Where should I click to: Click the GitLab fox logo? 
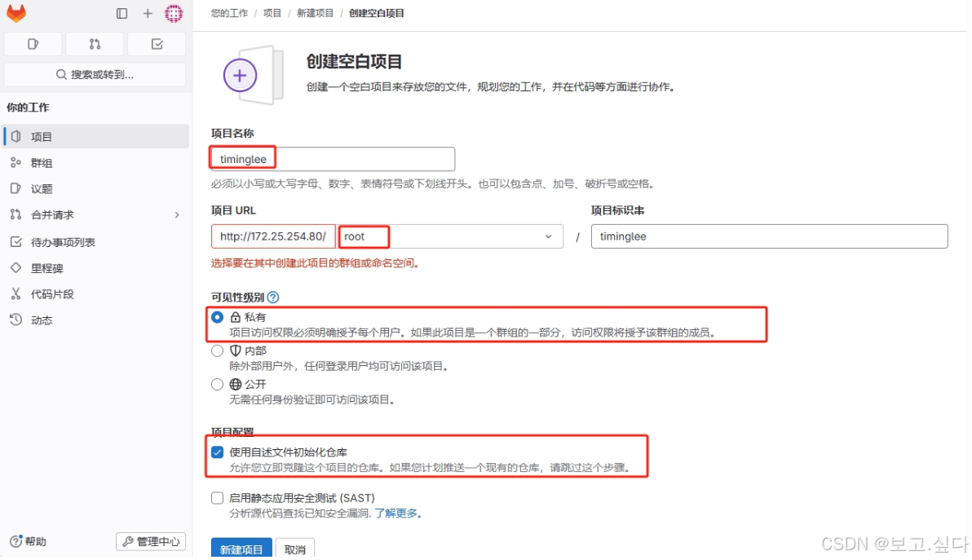16,13
